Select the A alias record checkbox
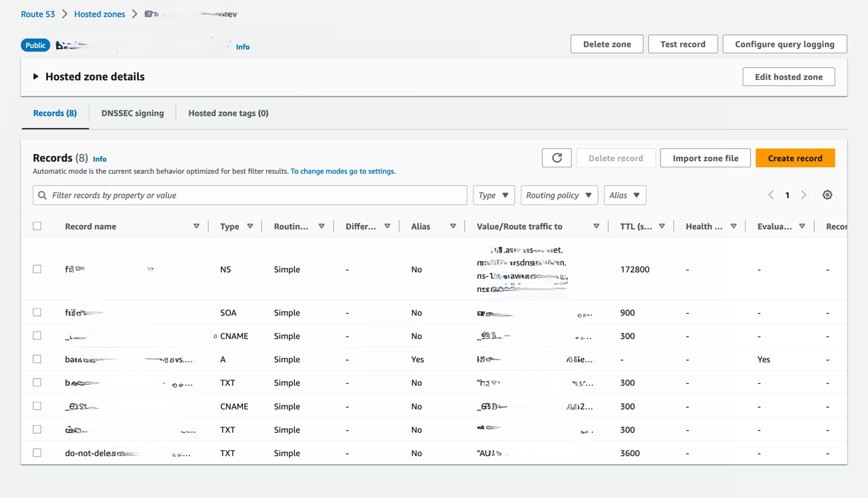 pyautogui.click(x=38, y=359)
